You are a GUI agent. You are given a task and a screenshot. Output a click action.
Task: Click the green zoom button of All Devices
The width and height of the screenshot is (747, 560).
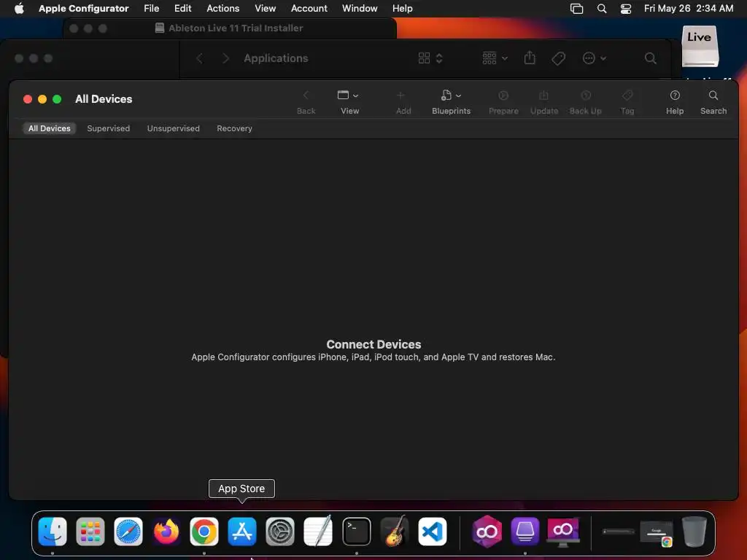point(57,99)
